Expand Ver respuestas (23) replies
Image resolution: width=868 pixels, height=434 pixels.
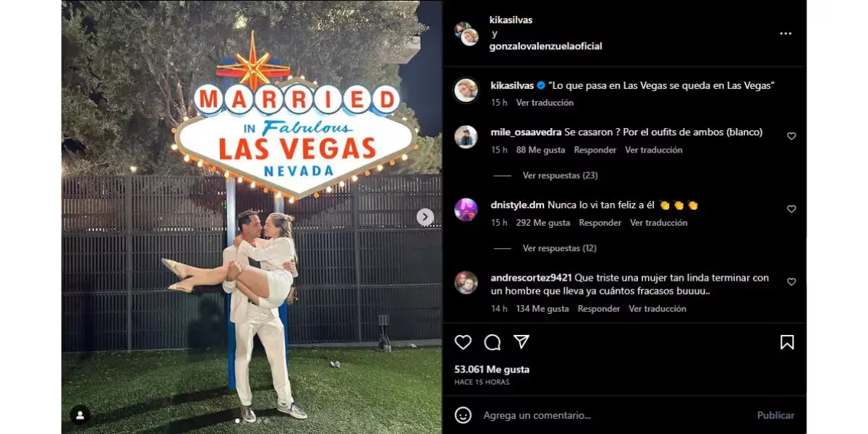pos(560,175)
